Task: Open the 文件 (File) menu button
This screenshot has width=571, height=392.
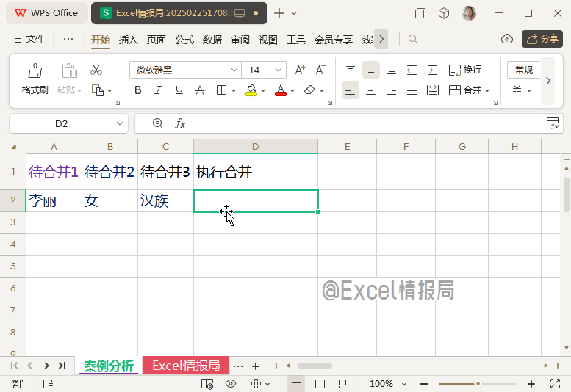Action: click(29, 39)
